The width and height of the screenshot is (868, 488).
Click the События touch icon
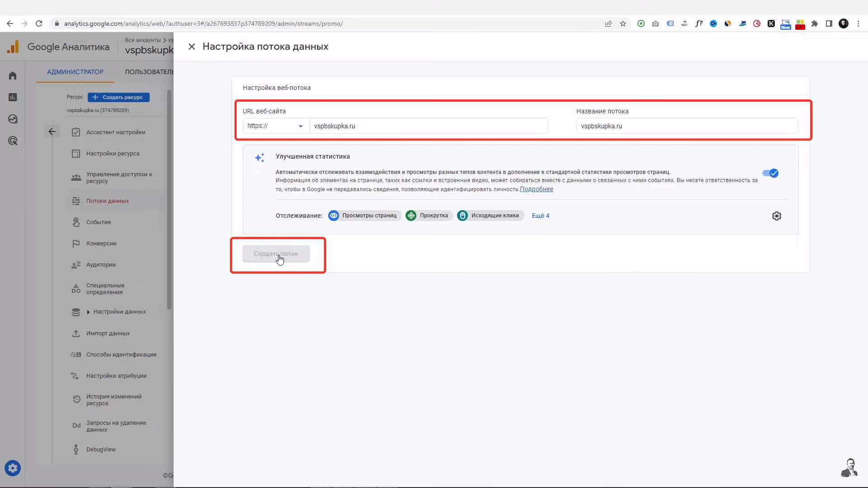(76, 222)
